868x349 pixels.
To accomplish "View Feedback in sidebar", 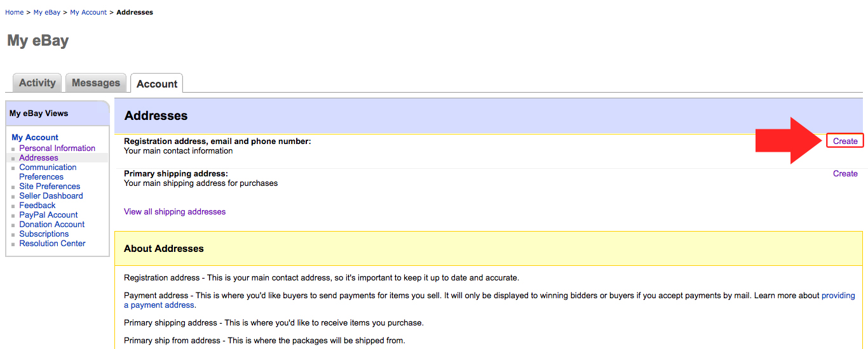I will (37, 206).
